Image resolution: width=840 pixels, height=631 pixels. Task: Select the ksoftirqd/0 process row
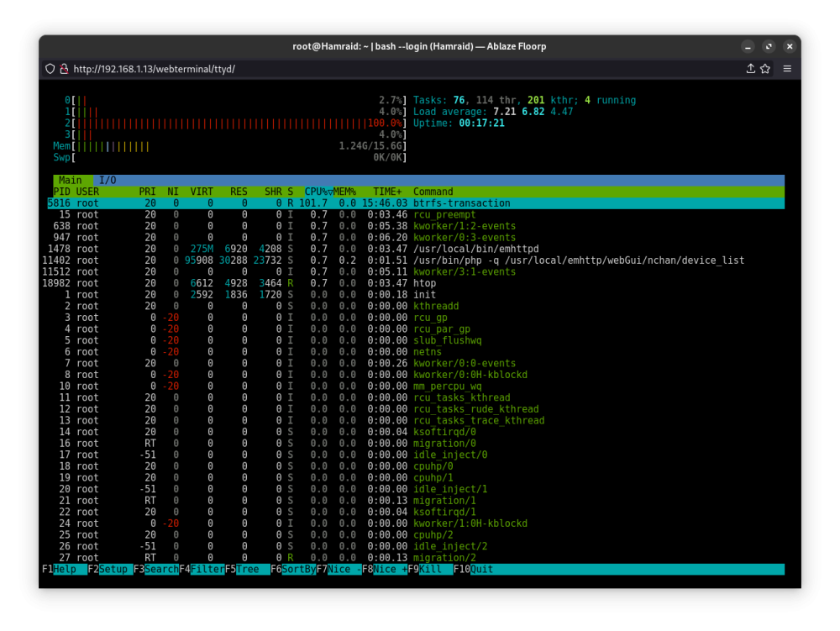point(416,432)
